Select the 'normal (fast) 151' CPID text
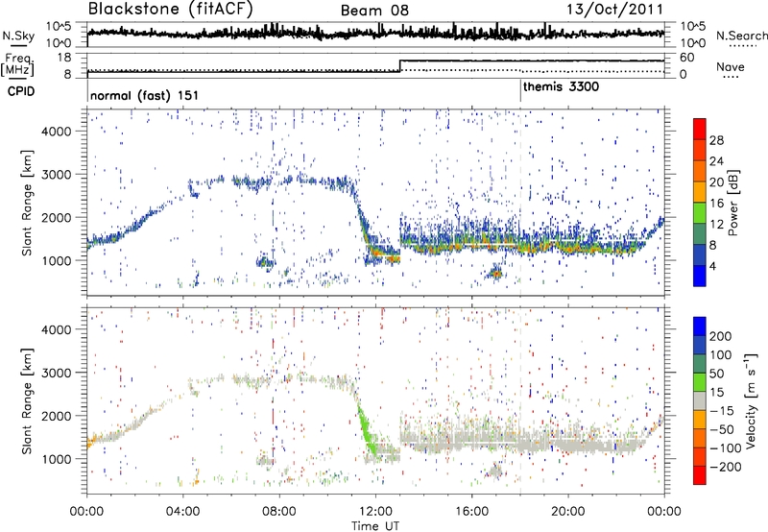The width and height of the screenshot is (768, 532). coord(145,95)
